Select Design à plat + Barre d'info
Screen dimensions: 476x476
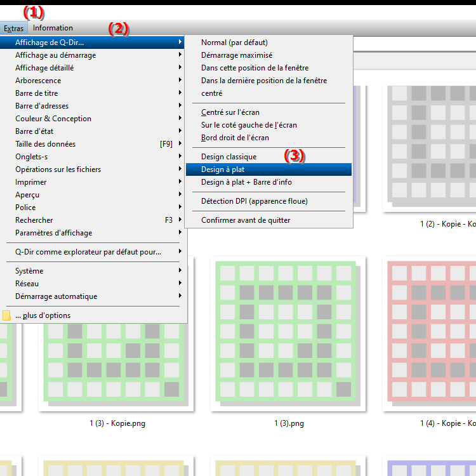click(268, 182)
